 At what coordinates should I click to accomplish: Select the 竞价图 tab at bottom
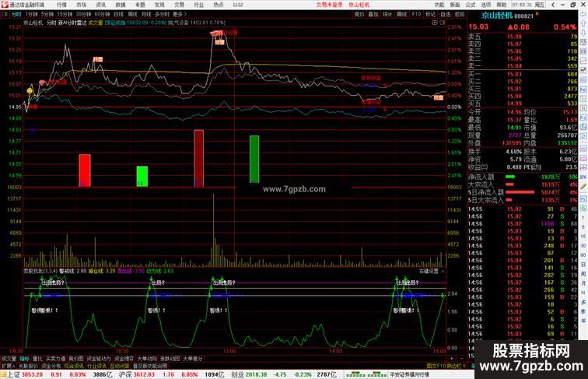pos(76,359)
